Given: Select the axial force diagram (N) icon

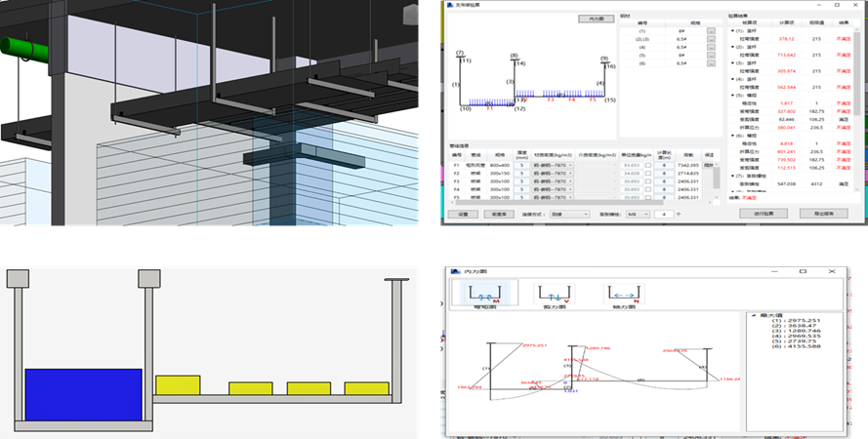Looking at the screenshot, I should (x=624, y=294).
